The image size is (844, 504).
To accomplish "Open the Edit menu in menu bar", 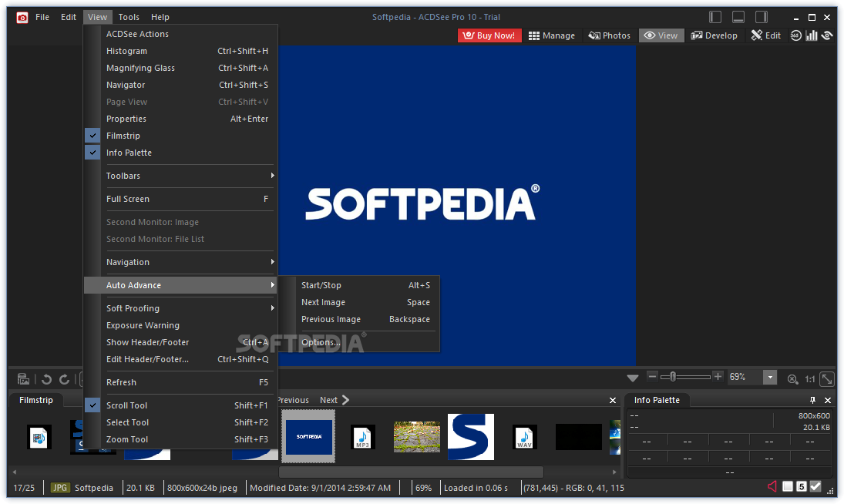I will click(x=69, y=17).
